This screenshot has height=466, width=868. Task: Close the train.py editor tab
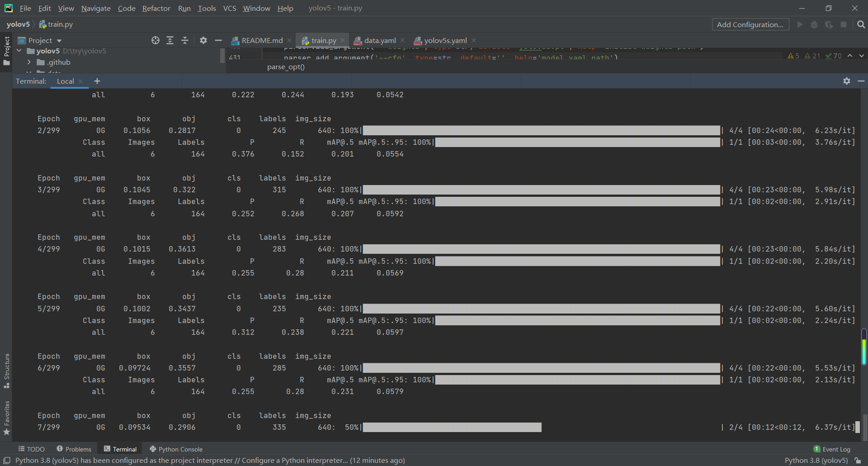pos(343,40)
